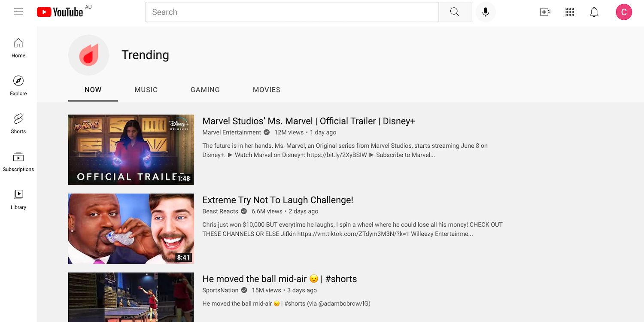The image size is (644, 322).
Task: Visit the SportsNation channel
Action: pyautogui.click(x=220, y=290)
